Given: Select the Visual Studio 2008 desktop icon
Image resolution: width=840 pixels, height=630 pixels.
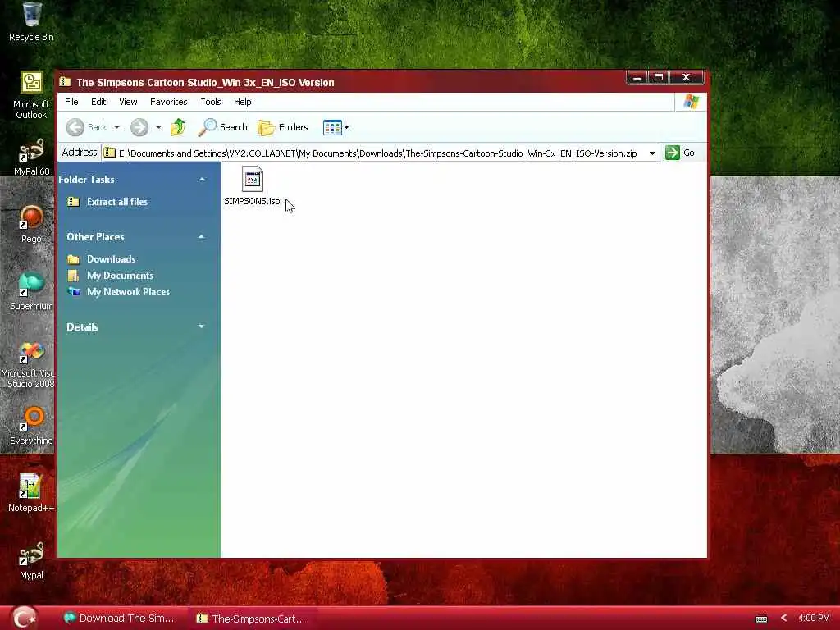Looking at the screenshot, I should point(31,353).
